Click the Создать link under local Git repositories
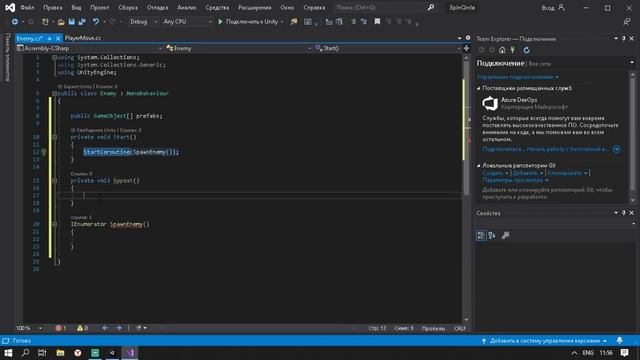This screenshot has width=640, height=360. coord(493,173)
